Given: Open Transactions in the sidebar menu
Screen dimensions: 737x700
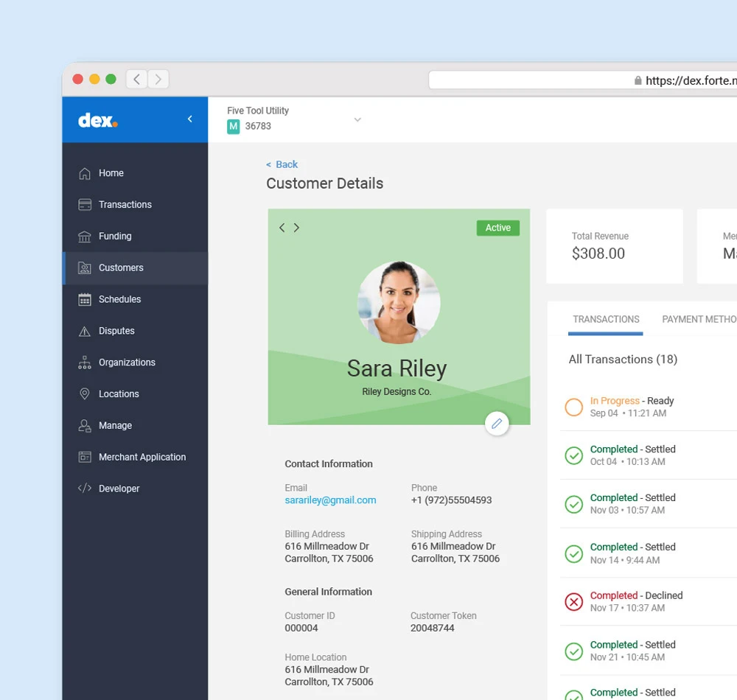Looking at the screenshot, I should point(135,205).
